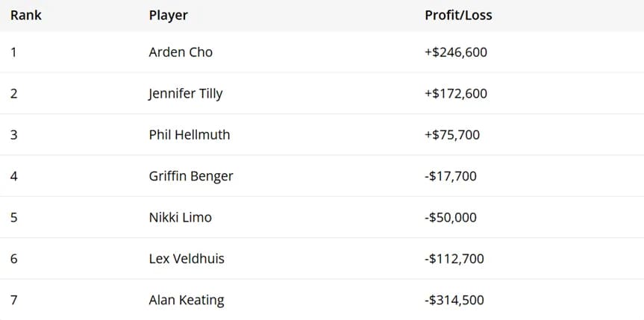Click the -$17,700 loss value

tap(451, 176)
